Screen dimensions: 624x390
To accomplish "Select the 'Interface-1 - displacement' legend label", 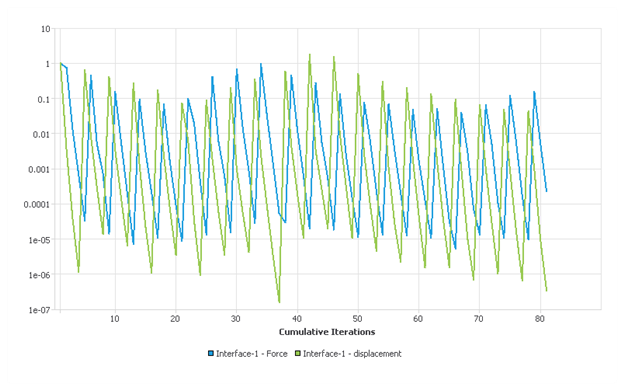I will pos(352,354).
